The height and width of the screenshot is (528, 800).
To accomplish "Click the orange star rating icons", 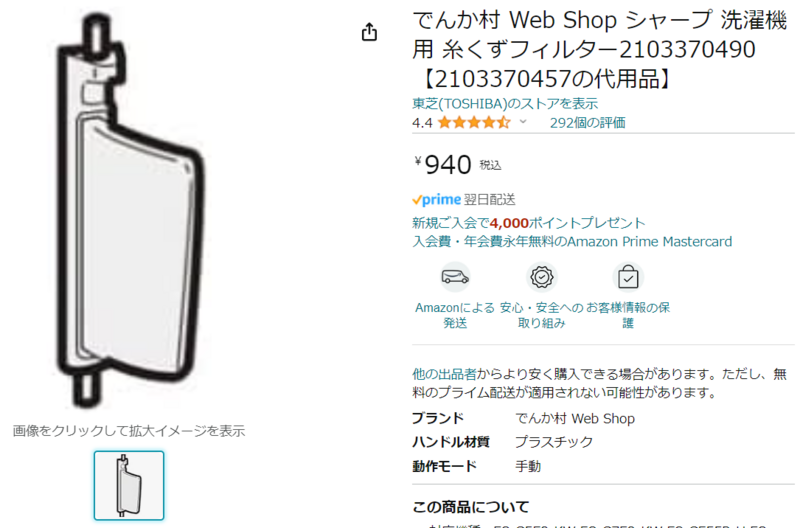I will tap(474, 122).
